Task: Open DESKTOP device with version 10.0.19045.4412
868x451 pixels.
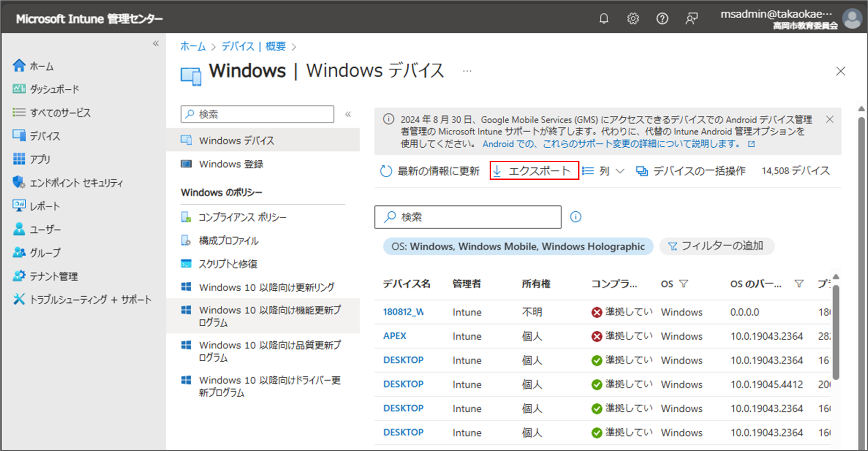Action: point(404,384)
